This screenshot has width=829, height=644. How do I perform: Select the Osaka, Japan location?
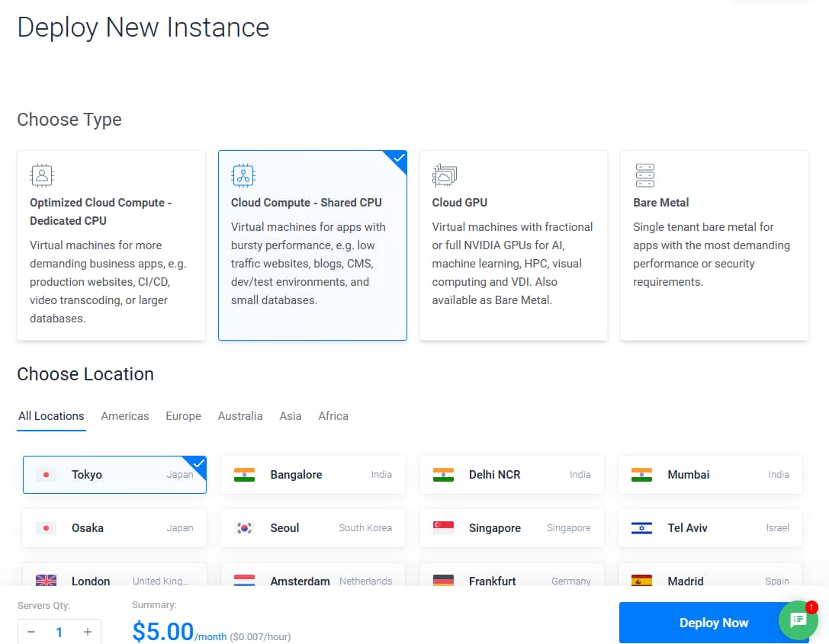coord(114,528)
